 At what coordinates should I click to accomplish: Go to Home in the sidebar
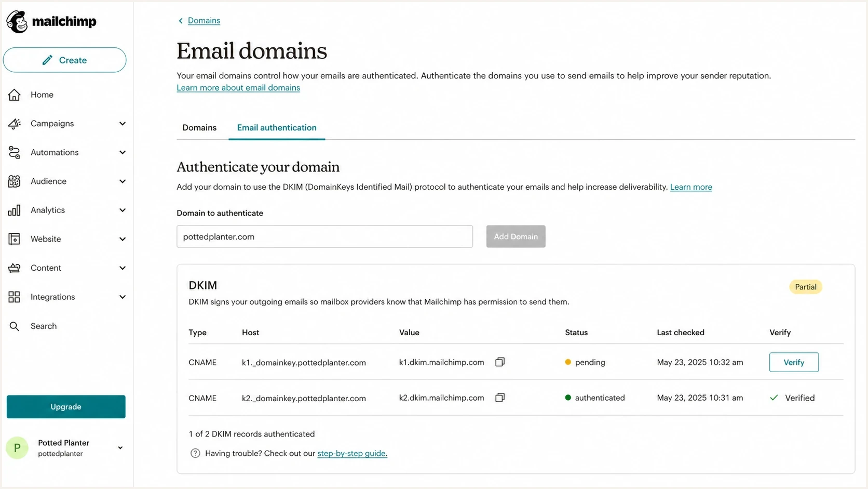coord(42,95)
